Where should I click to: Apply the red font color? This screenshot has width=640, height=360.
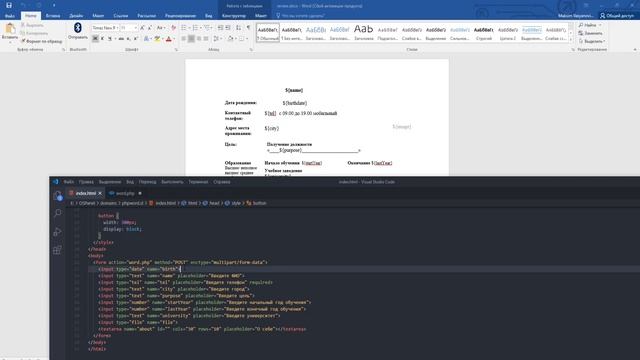(x=169, y=38)
